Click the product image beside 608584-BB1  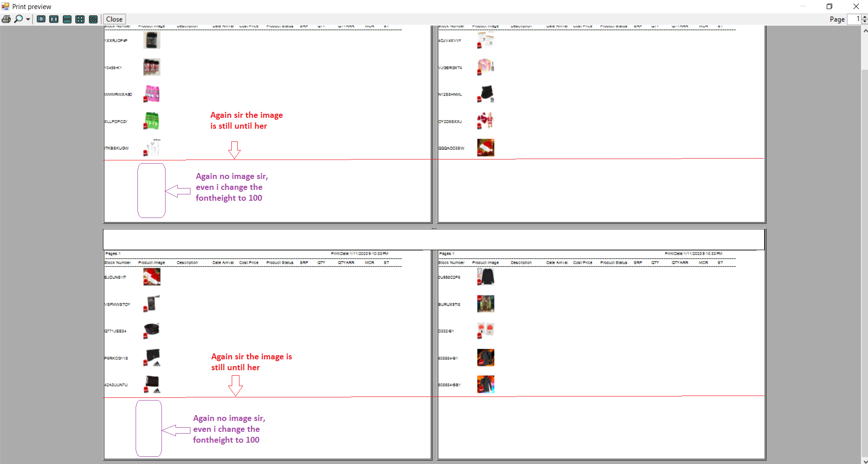(486, 384)
